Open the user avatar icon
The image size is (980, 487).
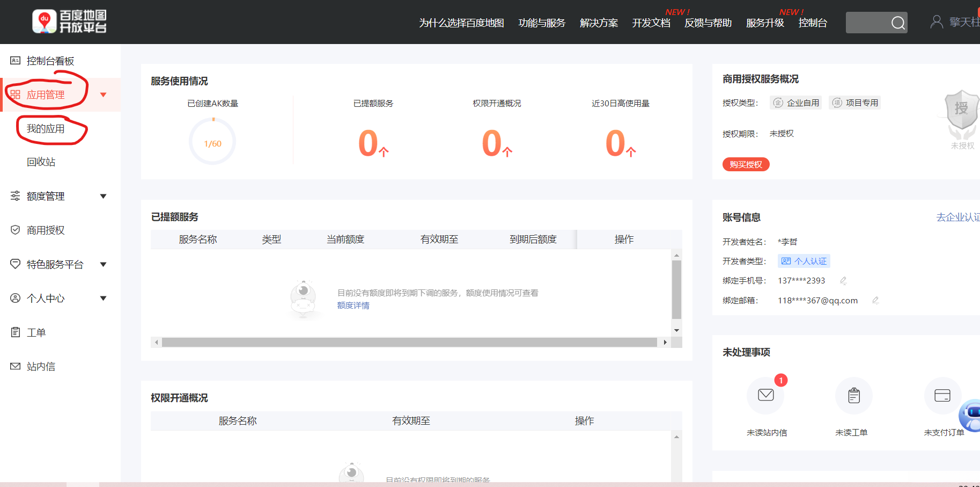(x=937, y=22)
